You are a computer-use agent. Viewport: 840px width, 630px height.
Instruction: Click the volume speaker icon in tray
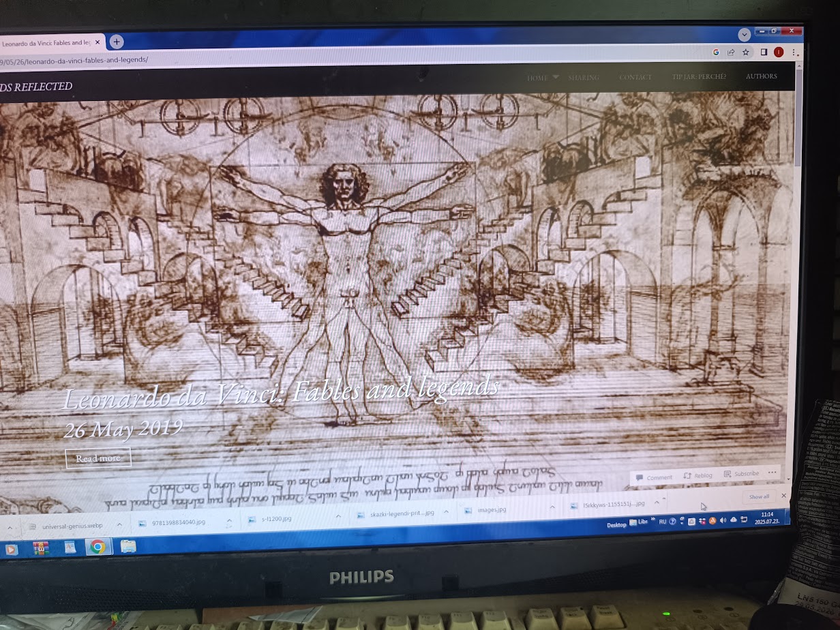[x=722, y=521]
